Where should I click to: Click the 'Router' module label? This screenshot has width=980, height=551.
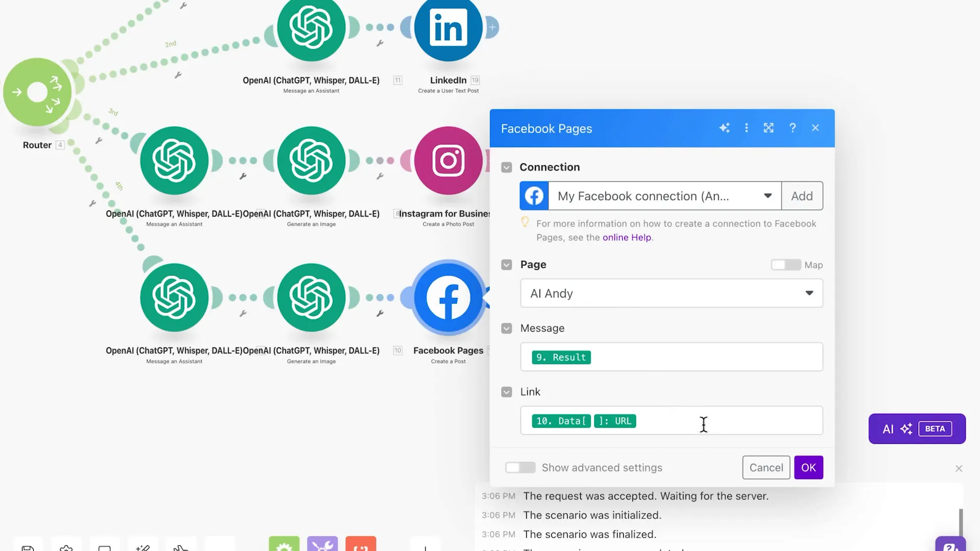[x=37, y=145]
